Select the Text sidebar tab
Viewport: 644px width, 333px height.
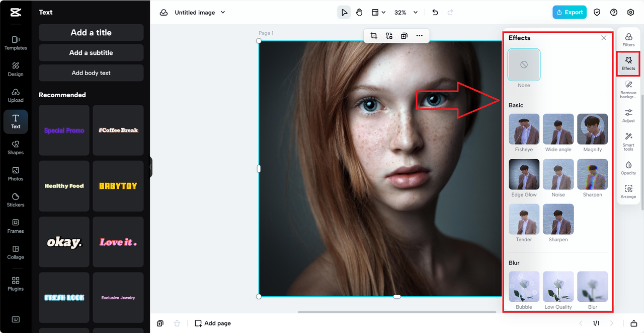pyautogui.click(x=16, y=121)
